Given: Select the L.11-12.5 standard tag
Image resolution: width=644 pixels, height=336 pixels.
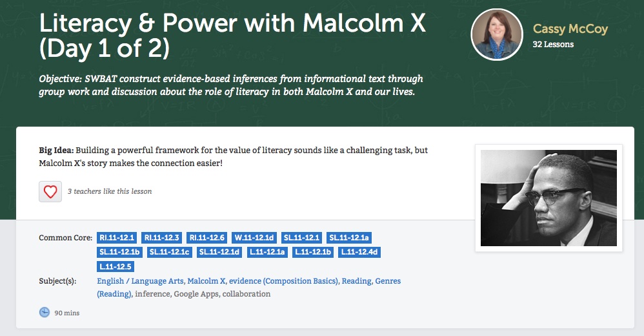Looking at the screenshot, I should click(116, 266).
